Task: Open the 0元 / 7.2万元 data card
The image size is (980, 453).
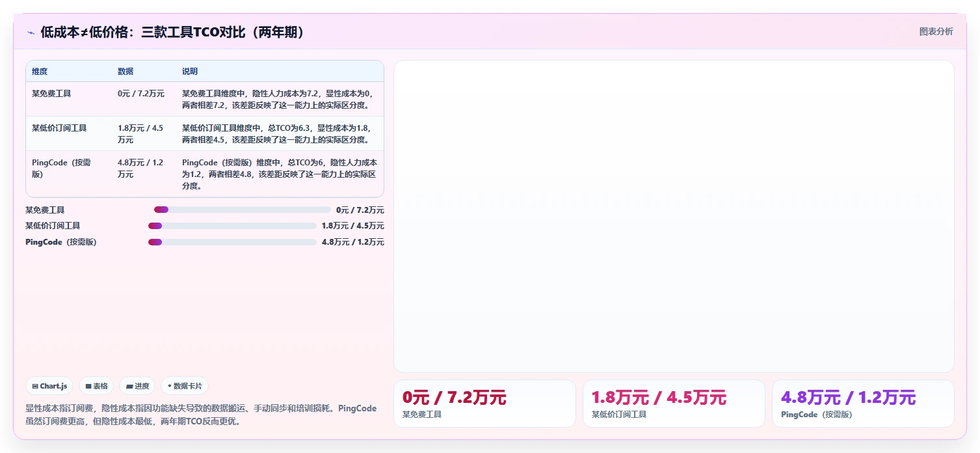Action: pyautogui.click(x=484, y=404)
